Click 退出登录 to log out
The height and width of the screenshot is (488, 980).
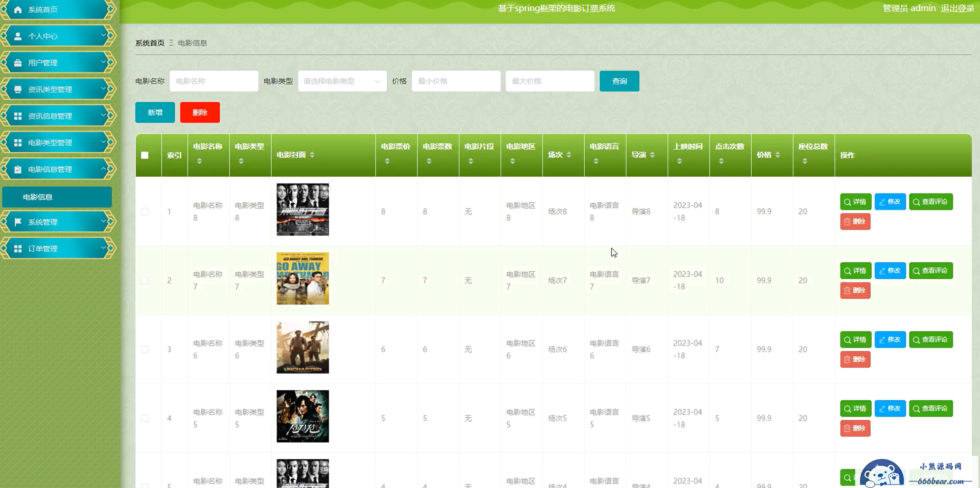[957, 8]
